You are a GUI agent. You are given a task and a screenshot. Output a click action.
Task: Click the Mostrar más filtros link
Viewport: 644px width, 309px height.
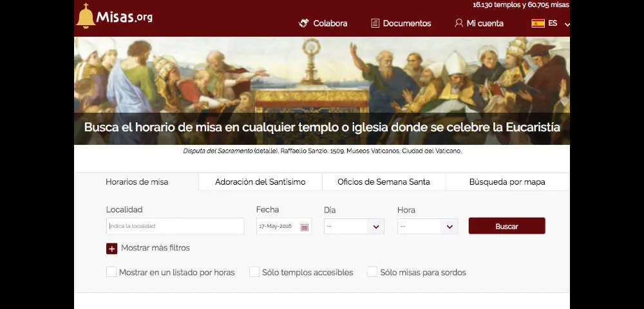(155, 248)
